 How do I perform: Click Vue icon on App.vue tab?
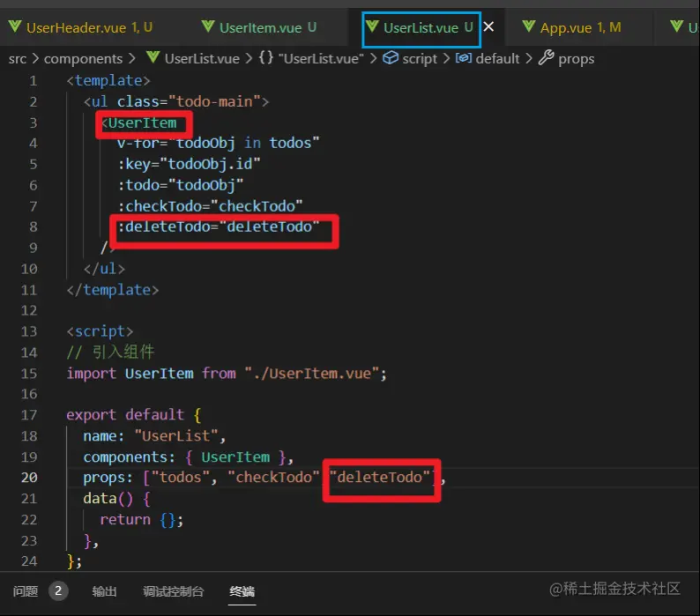529,26
